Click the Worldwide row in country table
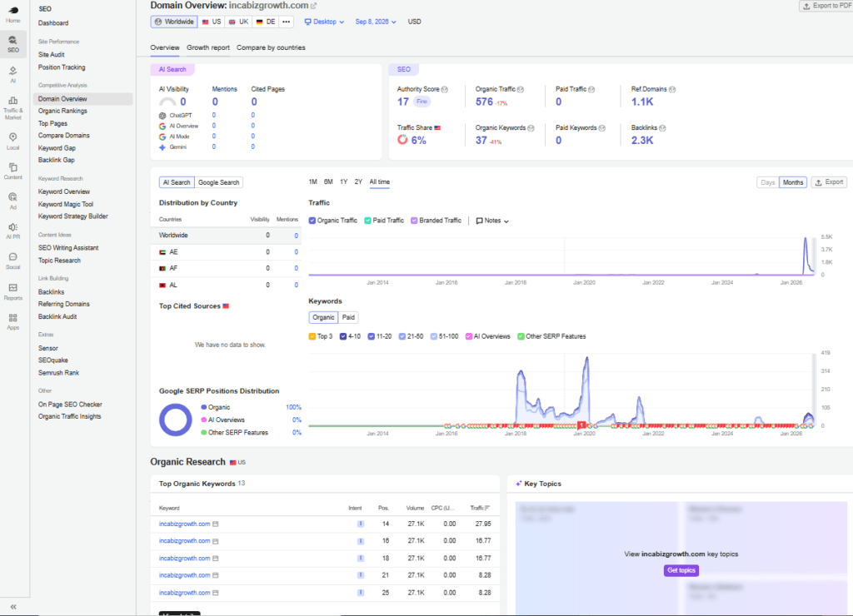The height and width of the screenshot is (616, 853). (227, 236)
